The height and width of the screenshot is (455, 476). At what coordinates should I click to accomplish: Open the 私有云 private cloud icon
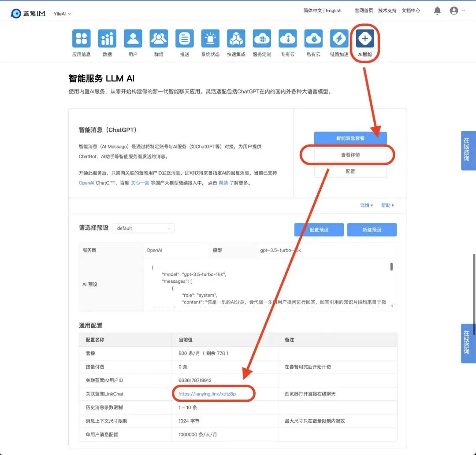[314, 38]
